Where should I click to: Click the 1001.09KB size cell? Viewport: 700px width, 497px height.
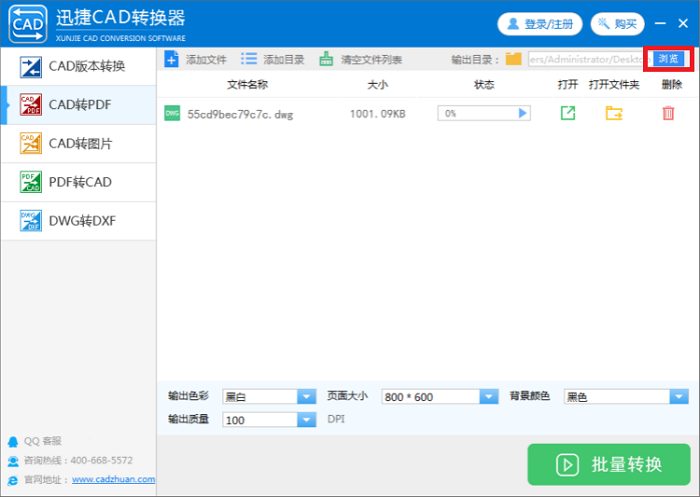(x=378, y=114)
